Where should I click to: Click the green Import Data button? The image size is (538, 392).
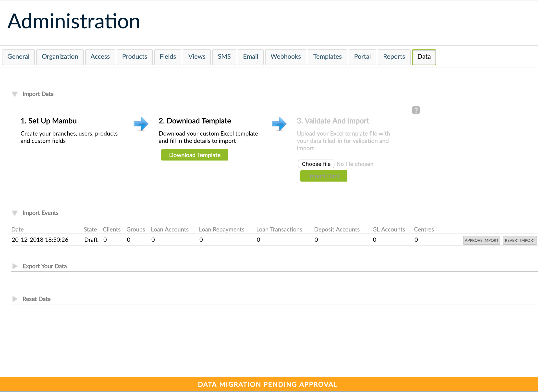click(323, 176)
